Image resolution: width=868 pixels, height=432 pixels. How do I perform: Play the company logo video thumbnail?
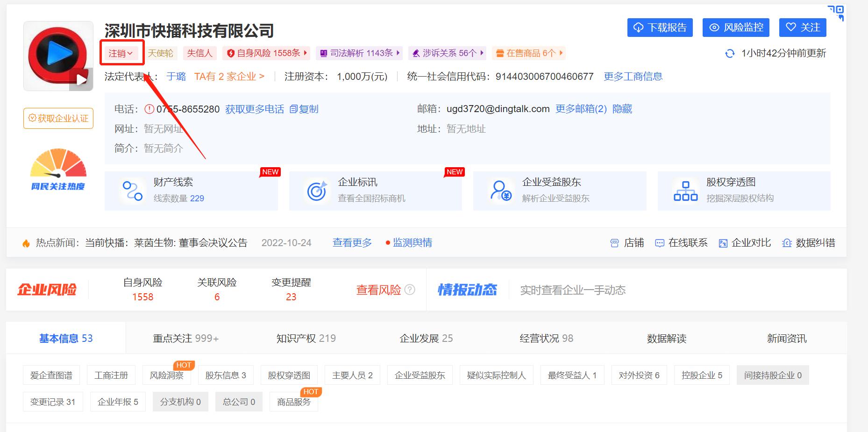82,79
